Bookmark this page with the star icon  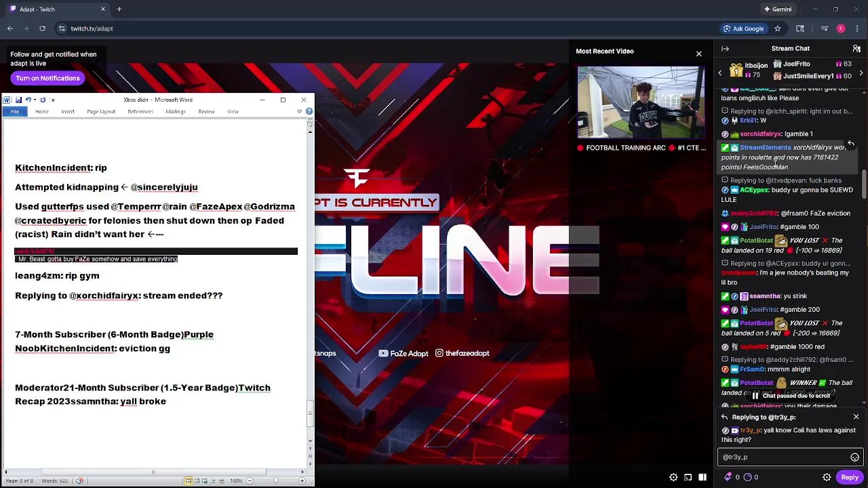(x=777, y=28)
